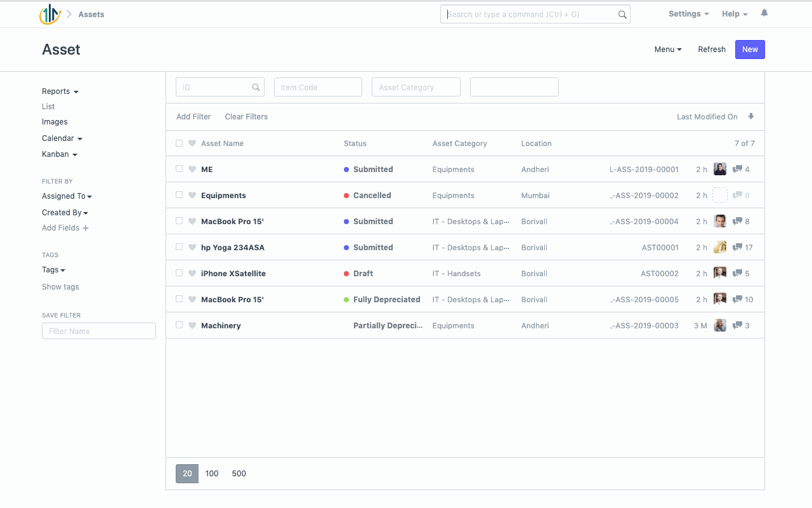The image size is (812, 508).
Task: Check the ME asset row checkbox
Action: click(179, 169)
